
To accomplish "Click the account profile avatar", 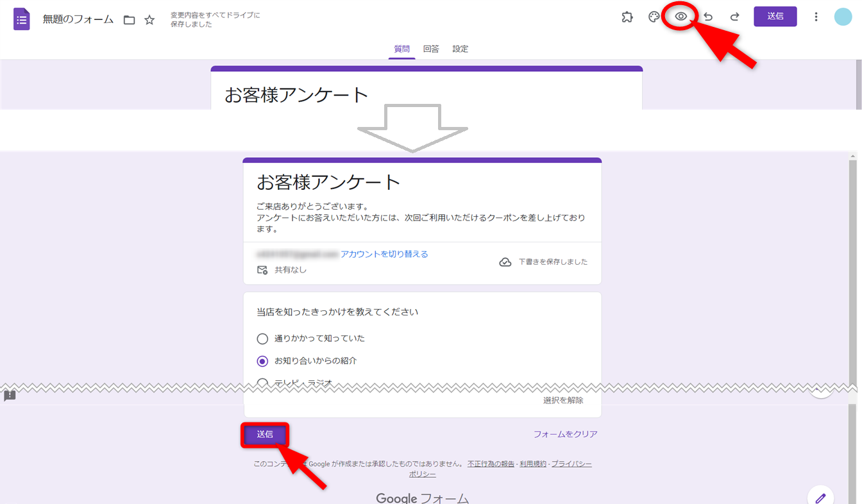I will click(843, 17).
